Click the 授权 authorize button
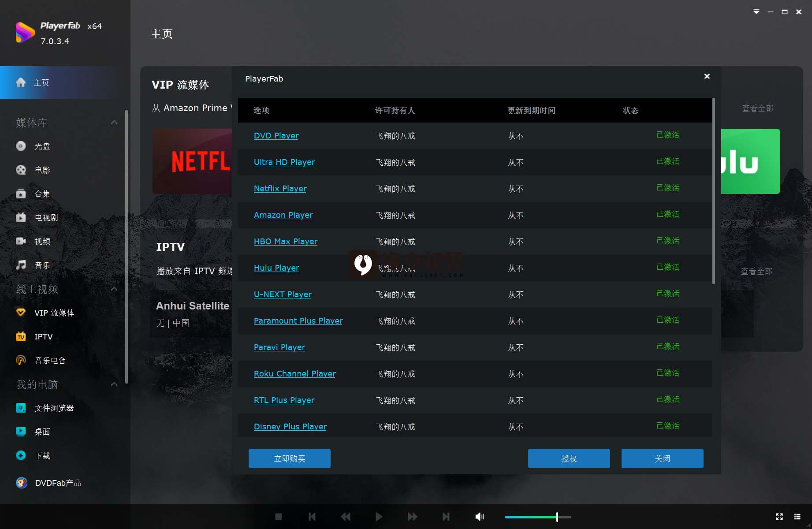Image resolution: width=812 pixels, height=529 pixels. click(569, 458)
